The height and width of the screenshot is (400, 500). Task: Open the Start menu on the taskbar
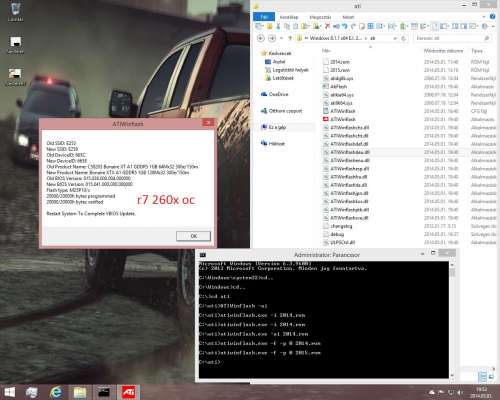(x=10, y=392)
